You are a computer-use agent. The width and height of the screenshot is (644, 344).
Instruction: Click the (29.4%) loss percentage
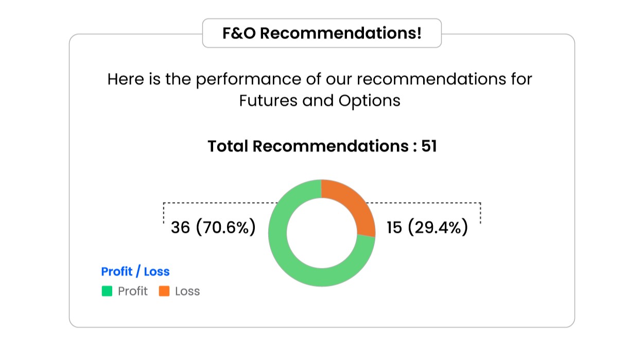click(x=438, y=227)
